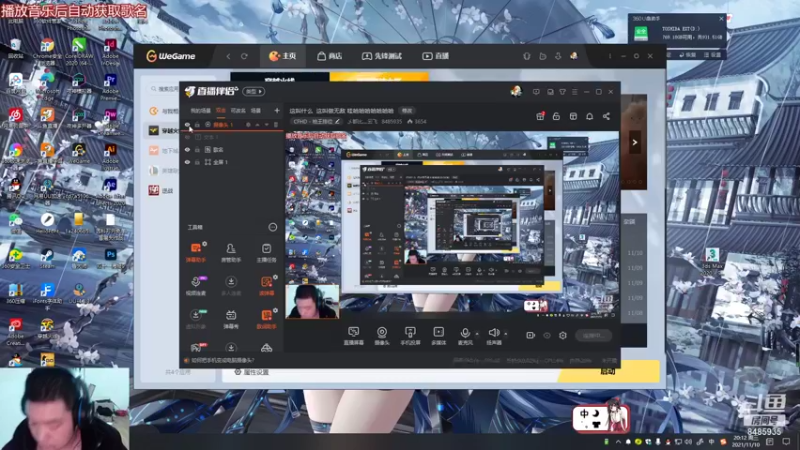Add 摄像头 camera source
Screen dimensions: 800x450
click(382, 336)
